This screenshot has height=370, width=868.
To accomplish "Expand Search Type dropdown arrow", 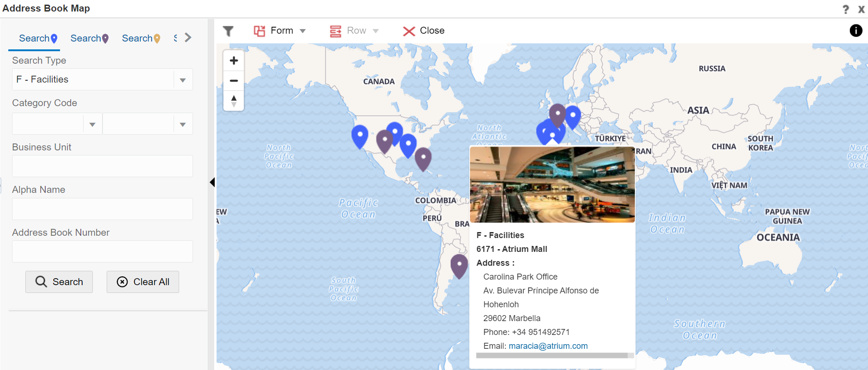I will [x=183, y=80].
